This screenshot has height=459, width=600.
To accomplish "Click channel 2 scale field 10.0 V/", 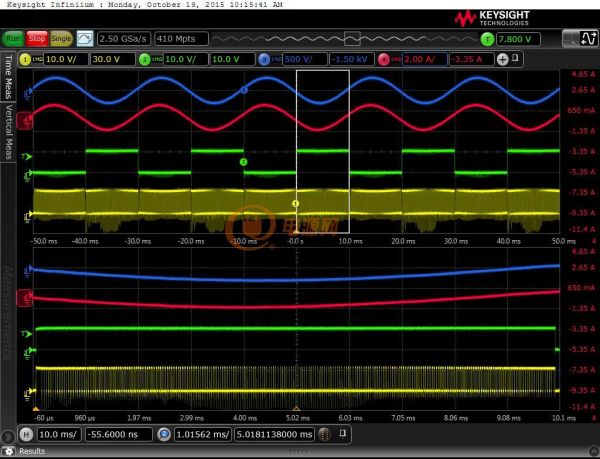I will click(186, 59).
